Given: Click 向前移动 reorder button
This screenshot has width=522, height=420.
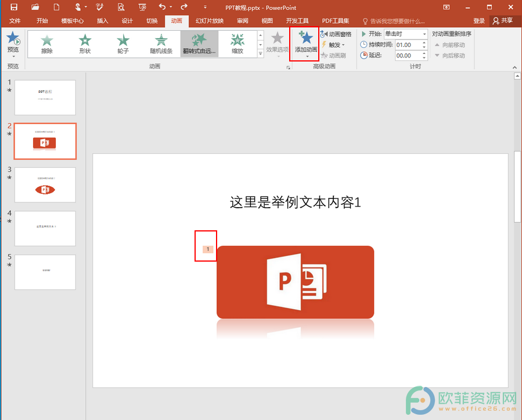Looking at the screenshot, I should click(450, 45).
